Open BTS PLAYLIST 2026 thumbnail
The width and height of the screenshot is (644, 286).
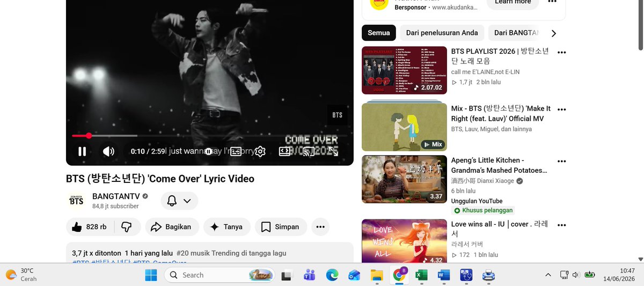click(x=404, y=70)
